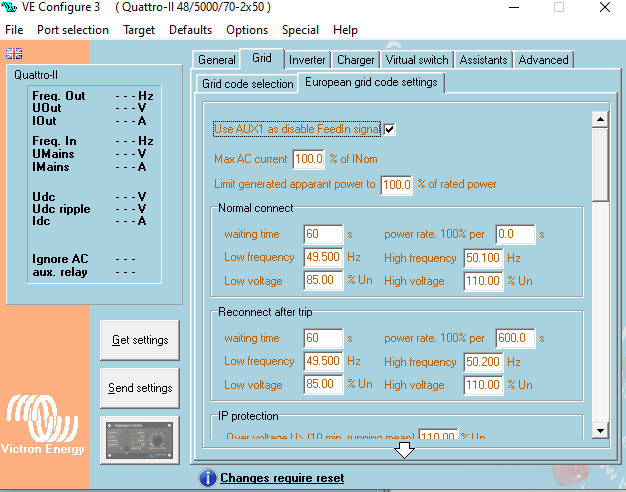The height and width of the screenshot is (492, 626).
Task: Open the Defaults menu
Action: pos(190,30)
